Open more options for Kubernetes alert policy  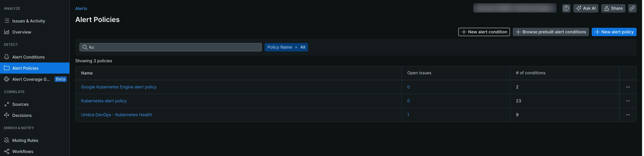click(x=628, y=101)
